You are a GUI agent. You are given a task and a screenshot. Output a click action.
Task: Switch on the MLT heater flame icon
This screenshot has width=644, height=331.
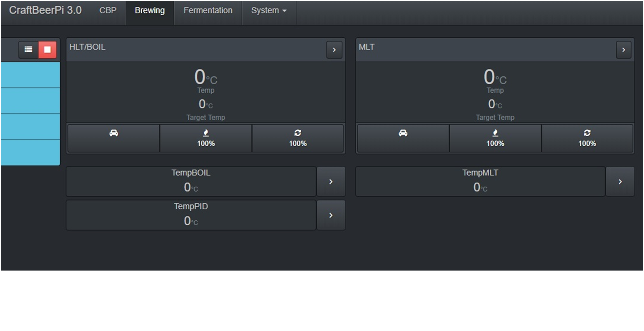point(495,138)
